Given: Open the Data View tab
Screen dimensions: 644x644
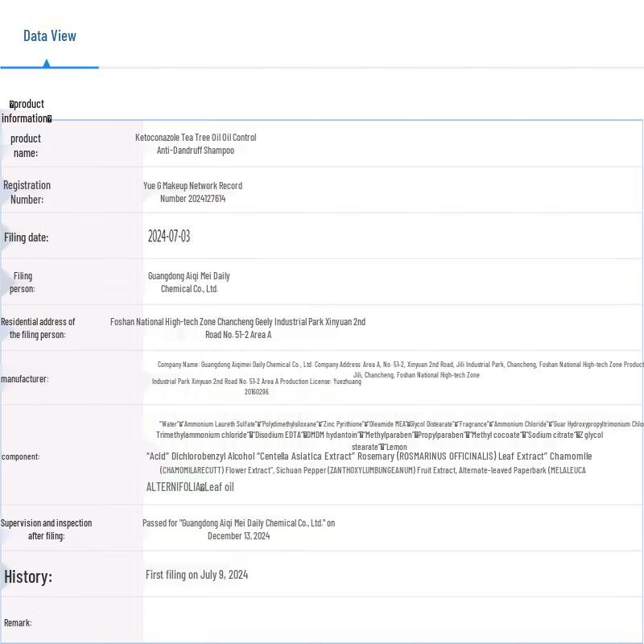Looking at the screenshot, I should point(49,35).
